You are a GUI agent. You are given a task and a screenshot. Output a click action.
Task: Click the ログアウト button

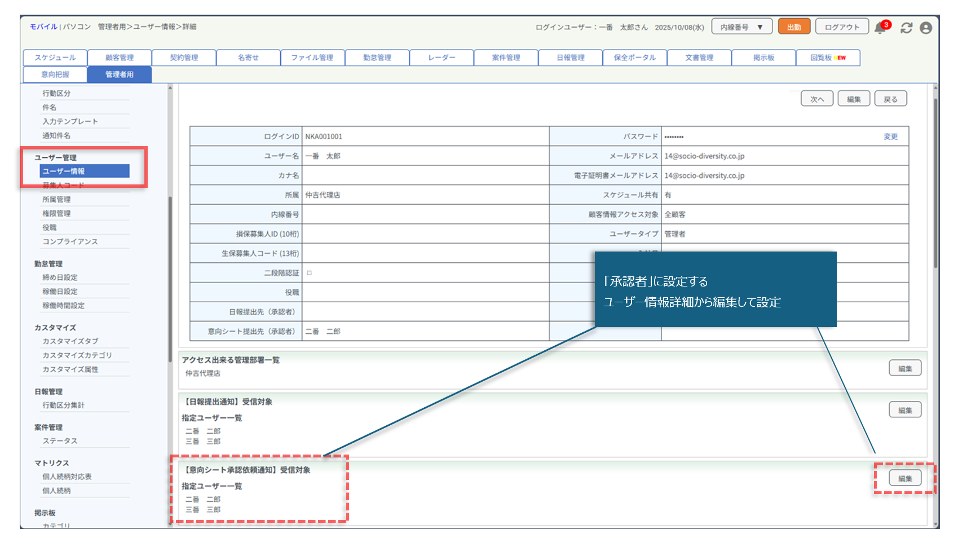pyautogui.click(x=842, y=27)
